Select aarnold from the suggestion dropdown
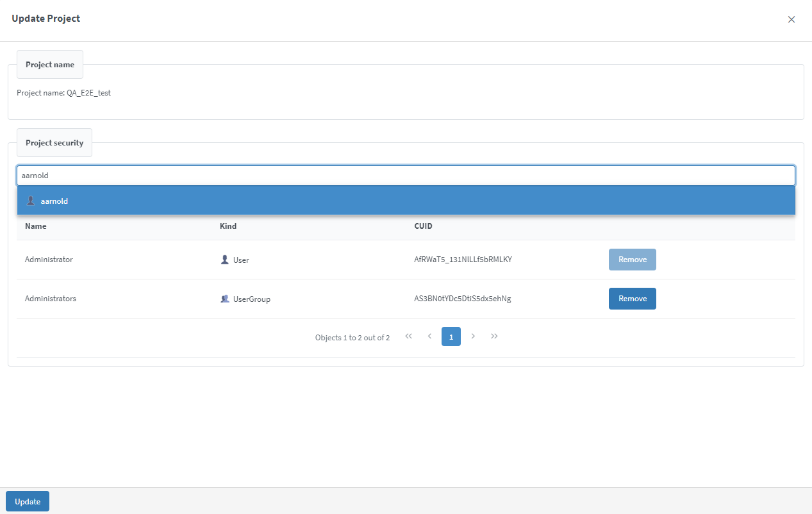 click(x=54, y=200)
